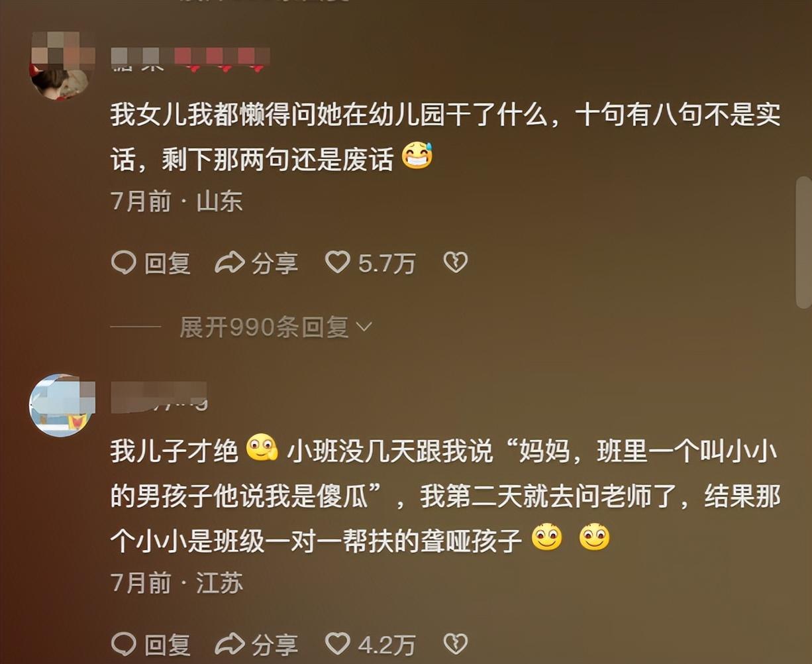Click share arrow icon on Shandong comment

[x=230, y=263]
